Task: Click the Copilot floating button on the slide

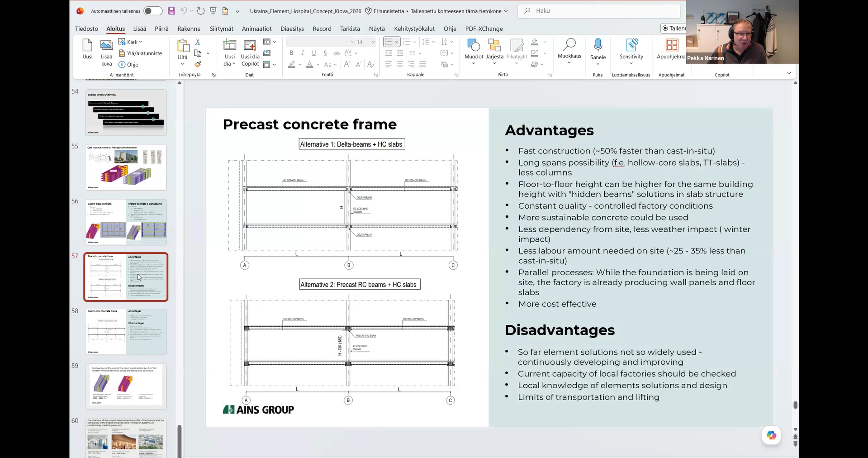Action: [x=771, y=435]
